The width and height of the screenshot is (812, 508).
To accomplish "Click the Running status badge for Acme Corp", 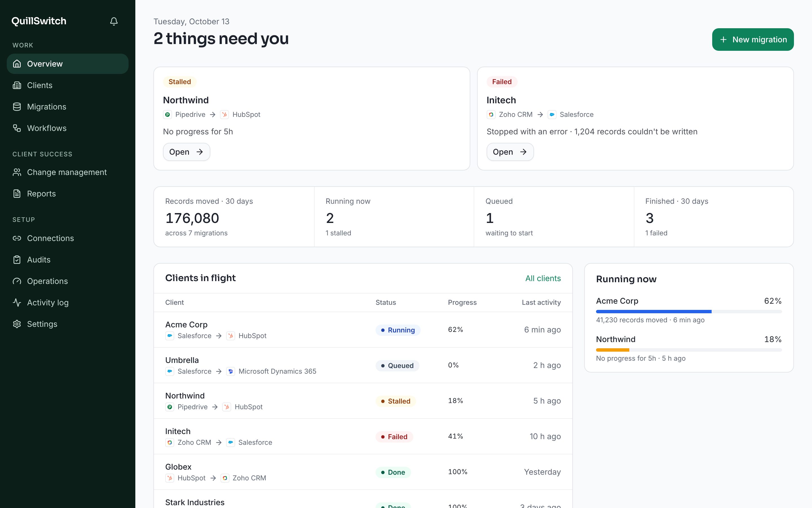I will tap(398, 330).
